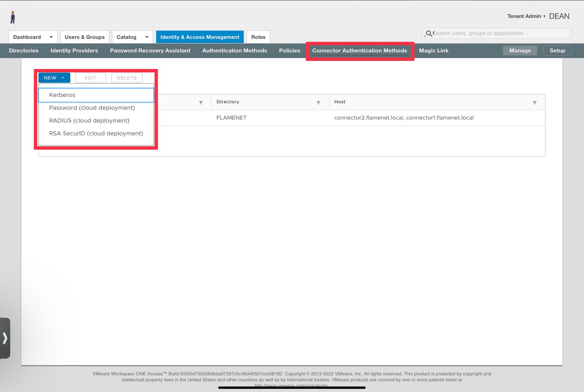Open the Dashboard dropdown arrow

tap(51, 37)
